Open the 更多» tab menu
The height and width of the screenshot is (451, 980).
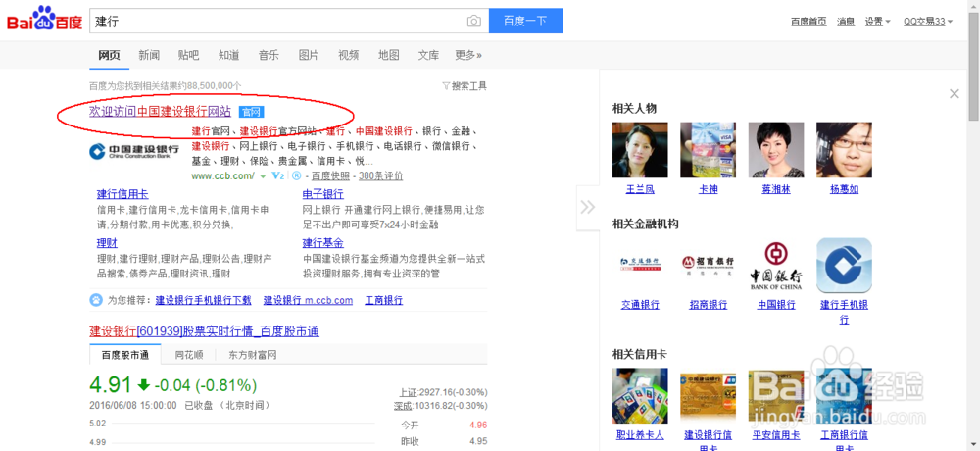pos(468,55)
